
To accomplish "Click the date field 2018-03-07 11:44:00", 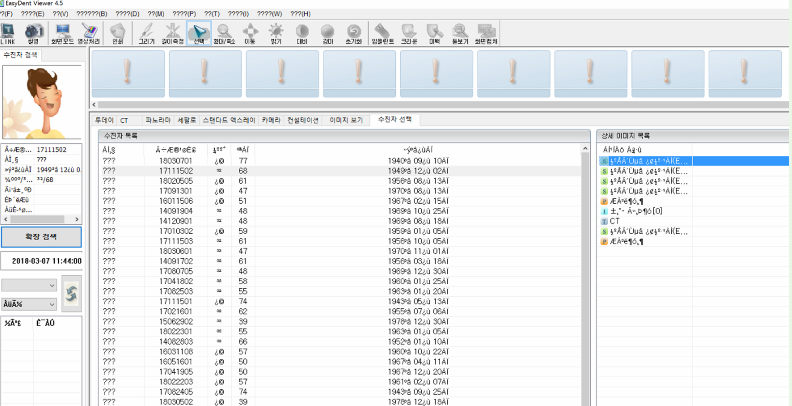I will click(41, 261).
